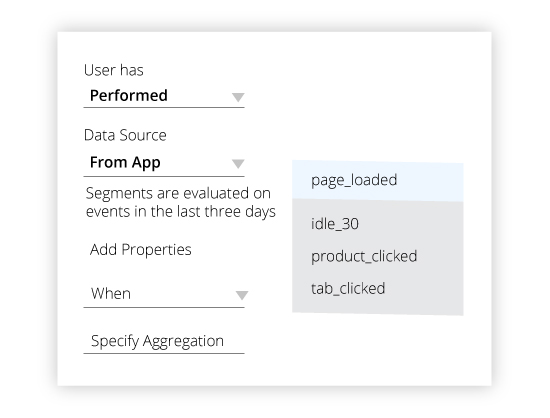Viewport: 550px width, 418px height.
Task: Open Add Properties
Action: click(141, 250)
